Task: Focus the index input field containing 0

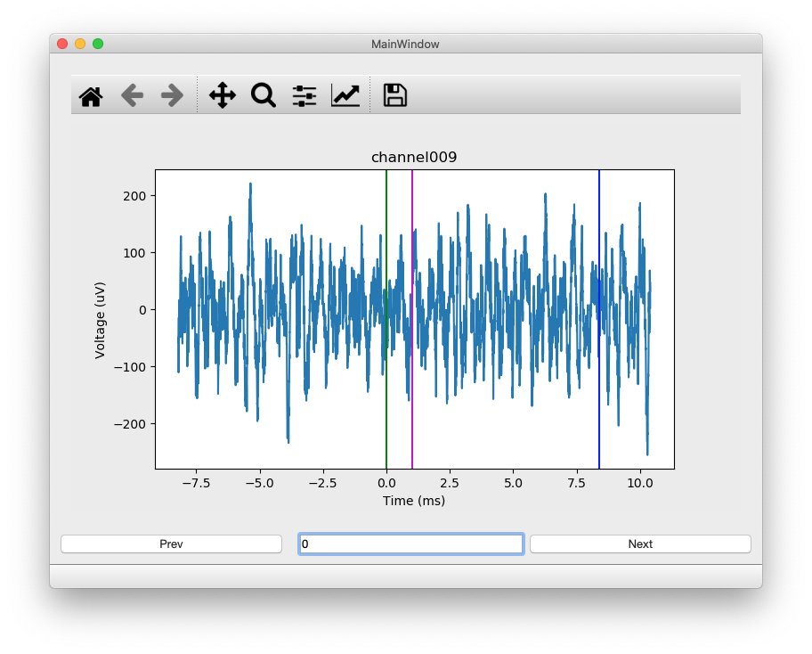Action: 411,544
